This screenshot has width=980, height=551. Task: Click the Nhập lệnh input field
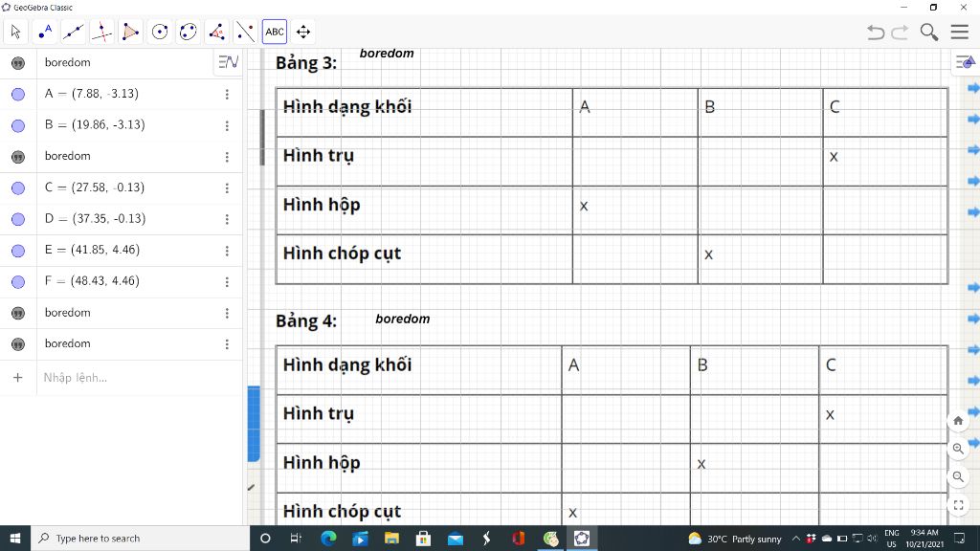(x=139, y=377)
